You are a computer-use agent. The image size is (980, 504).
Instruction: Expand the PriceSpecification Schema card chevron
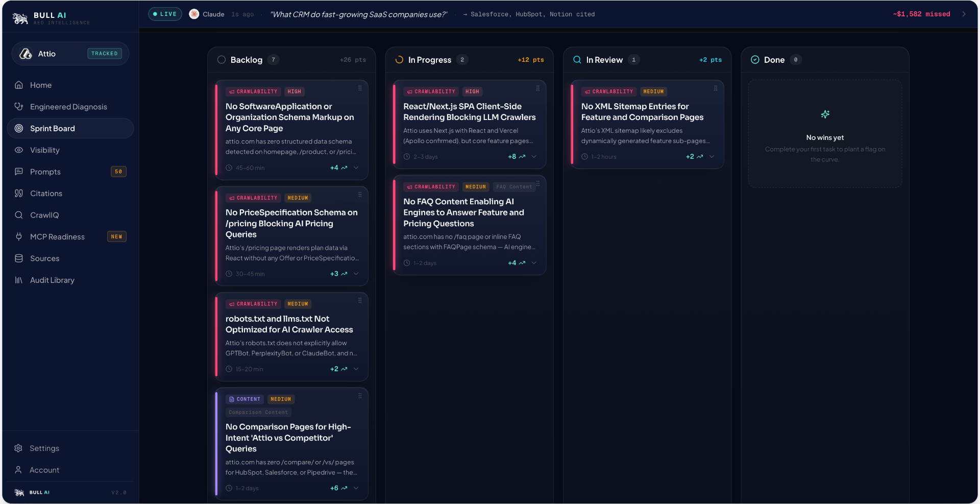(356, 274)
